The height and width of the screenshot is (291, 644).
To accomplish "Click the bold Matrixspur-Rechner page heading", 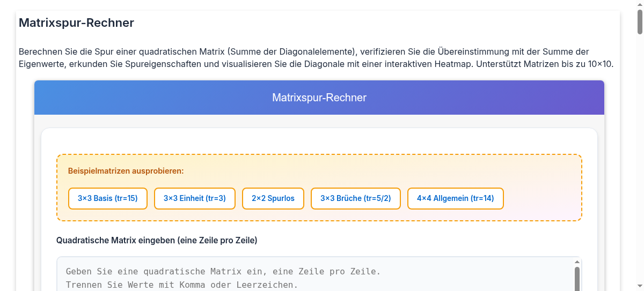I will tap(76, 23).
